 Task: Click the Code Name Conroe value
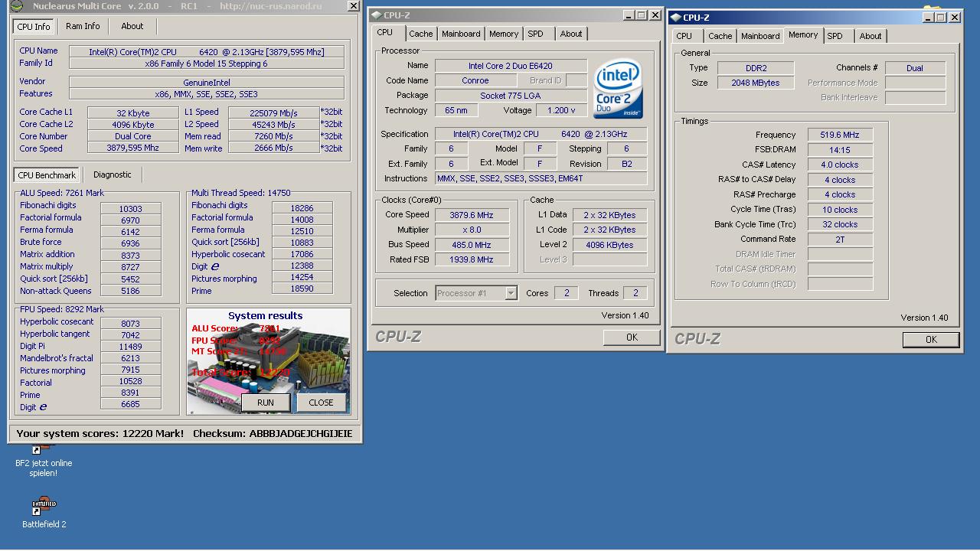(x=475, y=80)
